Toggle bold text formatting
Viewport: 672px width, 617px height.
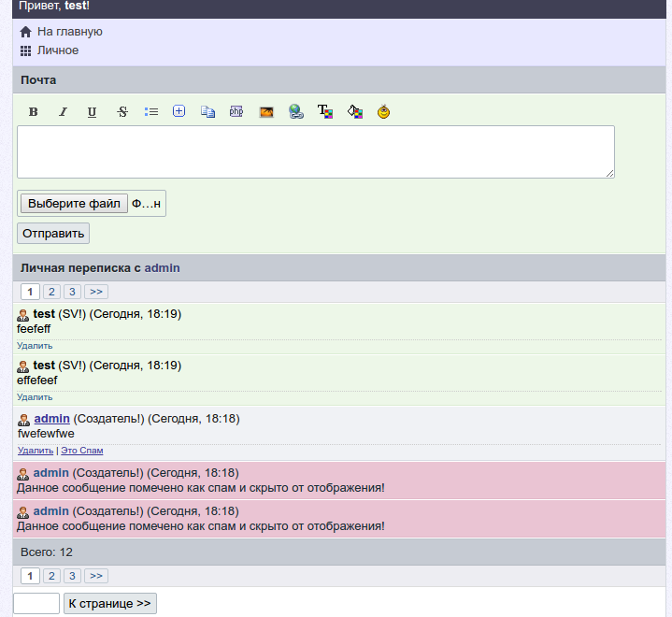(x=34, y=112)
